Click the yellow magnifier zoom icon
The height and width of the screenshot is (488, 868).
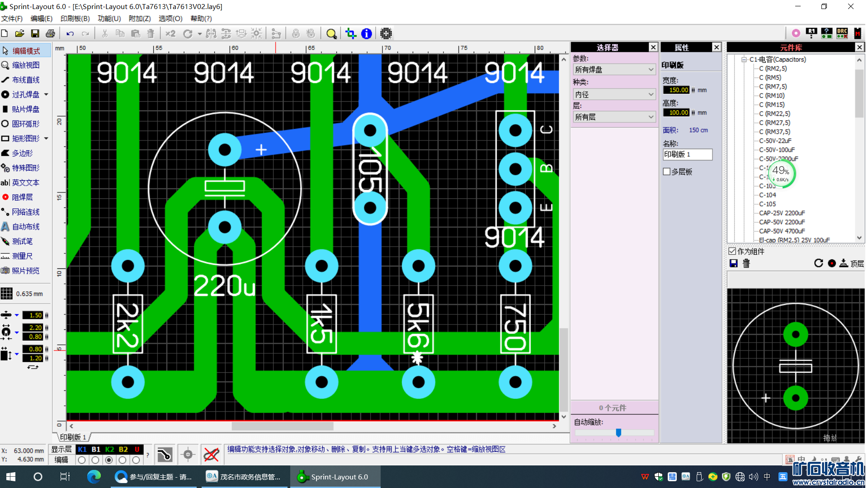tap(331, 33)
